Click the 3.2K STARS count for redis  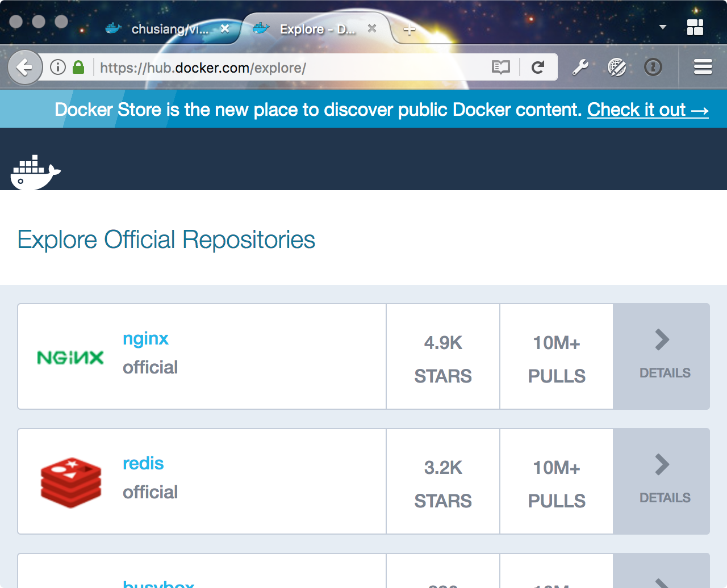click(443, 484)
